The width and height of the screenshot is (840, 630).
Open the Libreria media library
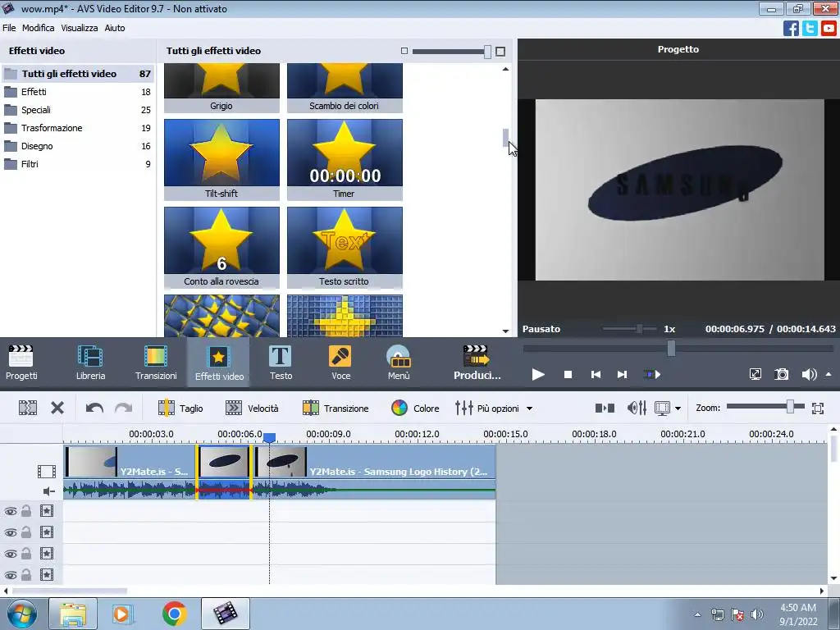(x=90, y=363)
